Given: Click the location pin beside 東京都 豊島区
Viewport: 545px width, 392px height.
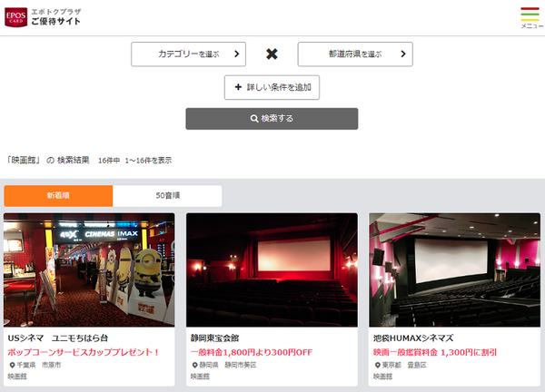Looking at the screenshot, I should coord(378,366).
